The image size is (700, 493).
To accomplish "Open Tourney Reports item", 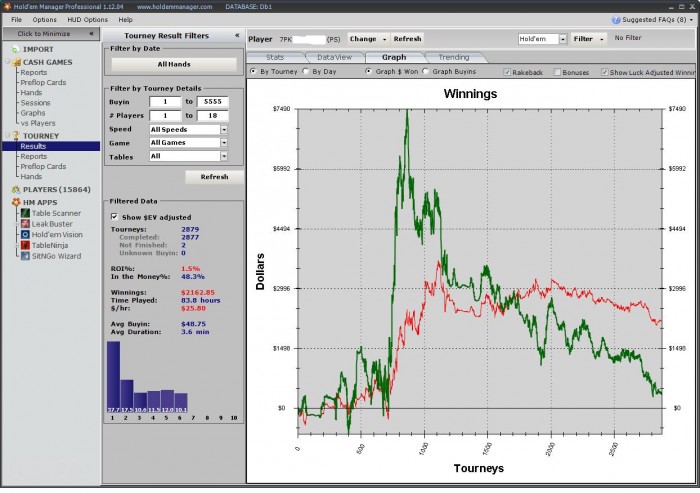I will click(x=33, y=156).
